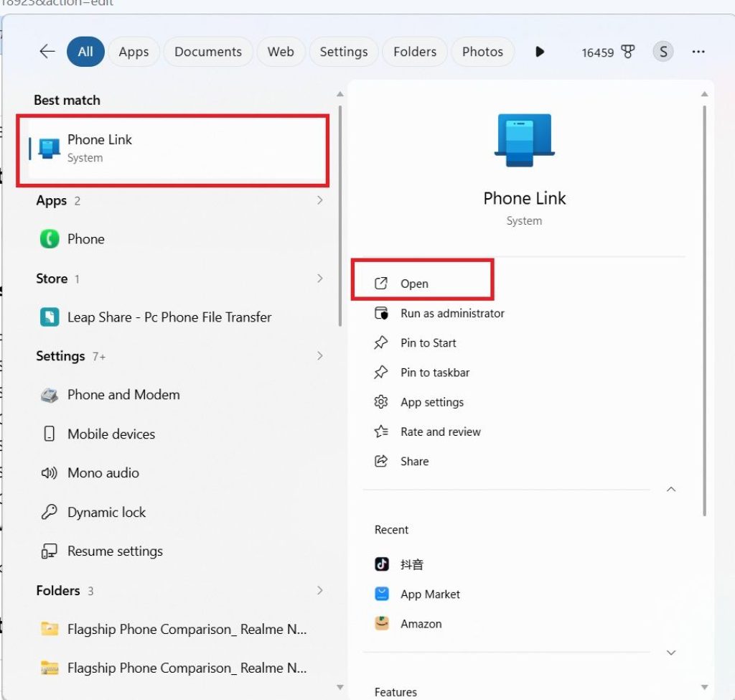The height and width of the screenshot is (700, 735).
Task: Open the Leap Share app icon
Action: pyautogui.click(x=50, y=317)
